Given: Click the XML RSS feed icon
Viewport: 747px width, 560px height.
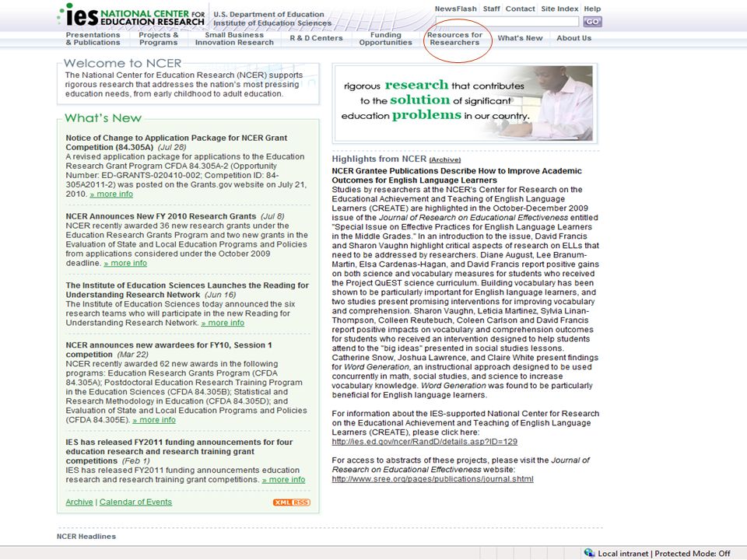Looking at the screenshot, I should tap(292, 502).
